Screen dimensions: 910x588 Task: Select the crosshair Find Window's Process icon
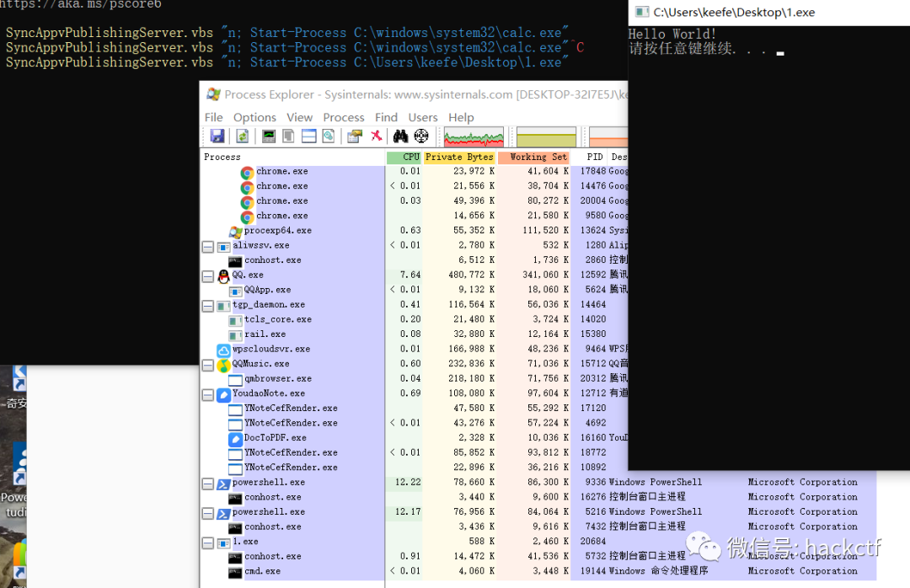coord(421,136)
